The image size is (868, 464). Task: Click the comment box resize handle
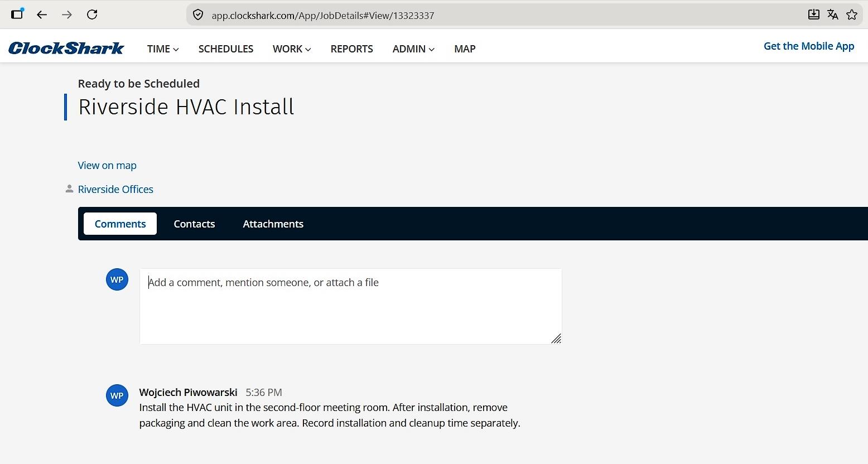click(556, 339)
